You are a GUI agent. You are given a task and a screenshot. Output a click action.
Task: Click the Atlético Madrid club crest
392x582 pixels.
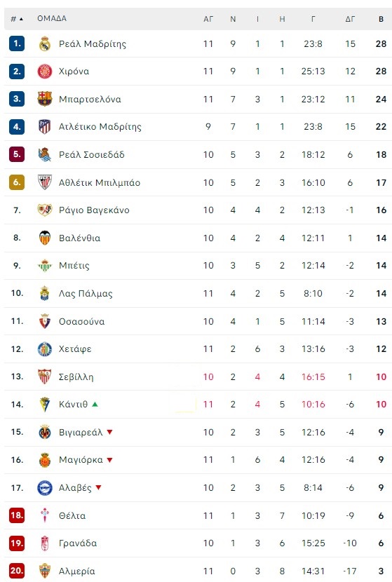point(45,127)
